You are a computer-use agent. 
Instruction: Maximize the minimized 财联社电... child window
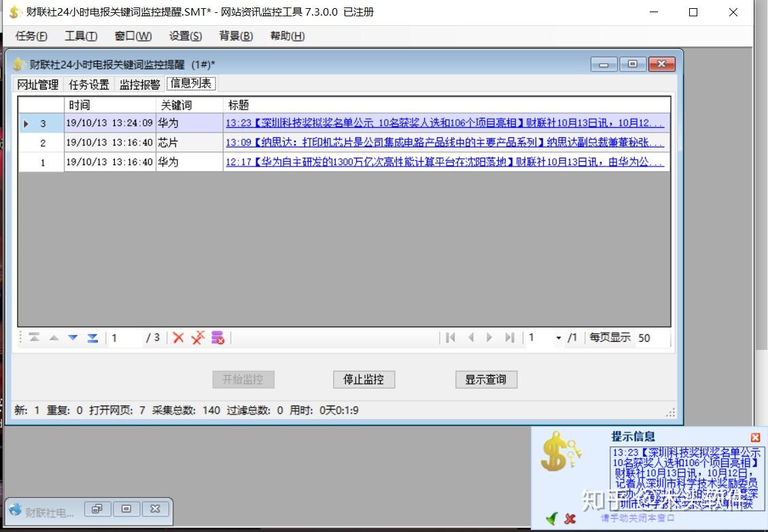pos(126,509)
